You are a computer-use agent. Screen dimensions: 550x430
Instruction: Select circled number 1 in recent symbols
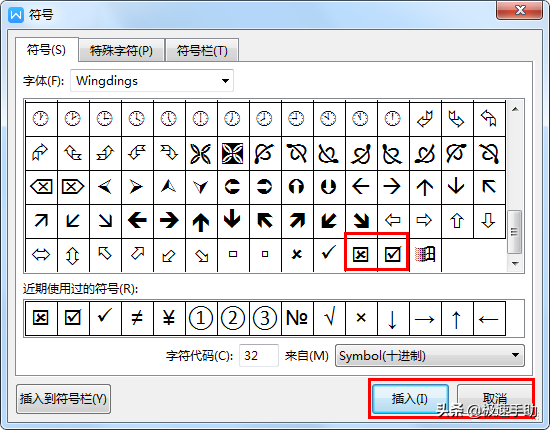[x=201, y=318]
